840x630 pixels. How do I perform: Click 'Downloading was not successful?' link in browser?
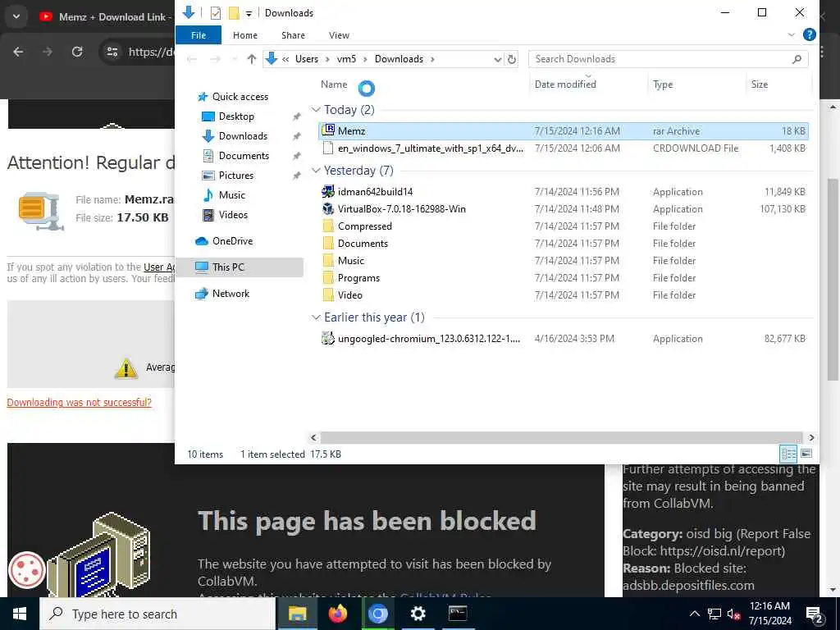tap(80, 402)
